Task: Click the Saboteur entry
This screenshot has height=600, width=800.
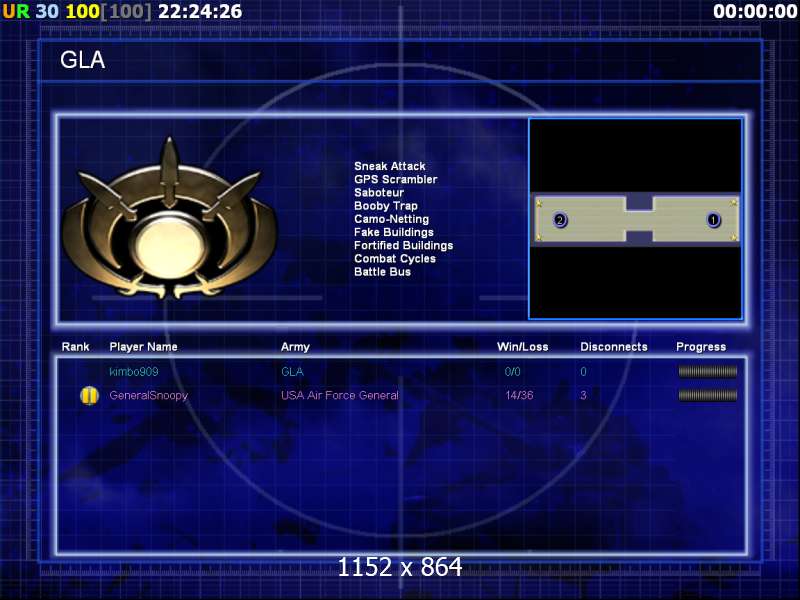Action: click(x=379, y=193)
